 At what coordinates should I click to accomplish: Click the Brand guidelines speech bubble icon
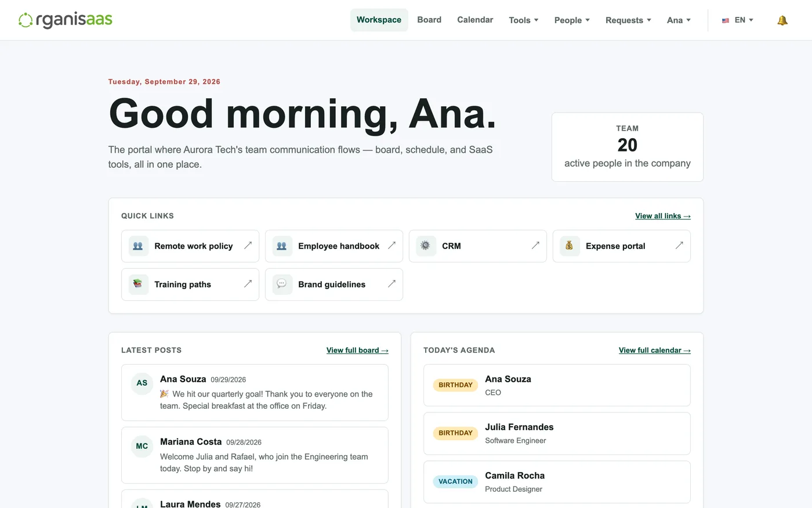click(282, 284)
